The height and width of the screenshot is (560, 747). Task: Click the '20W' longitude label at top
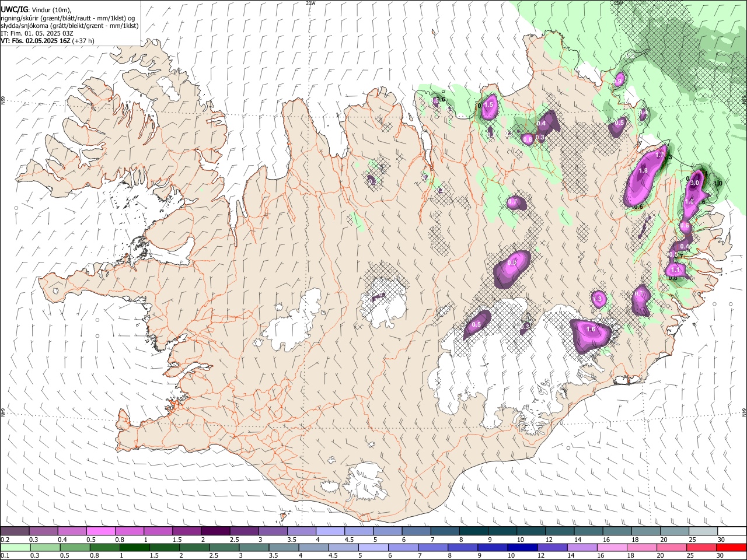pyautogui.click(x=310, y=3)
